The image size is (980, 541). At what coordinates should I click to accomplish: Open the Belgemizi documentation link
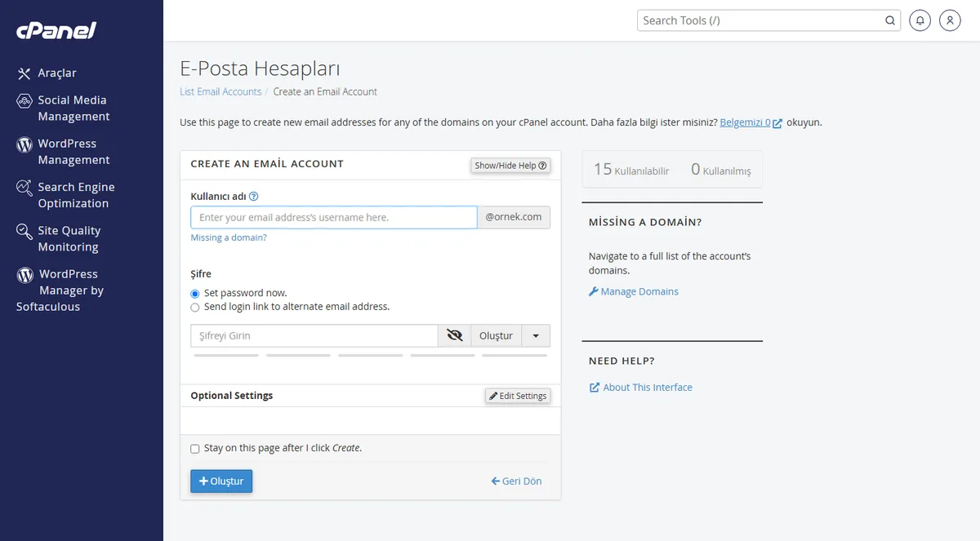(x=745, y=122)
